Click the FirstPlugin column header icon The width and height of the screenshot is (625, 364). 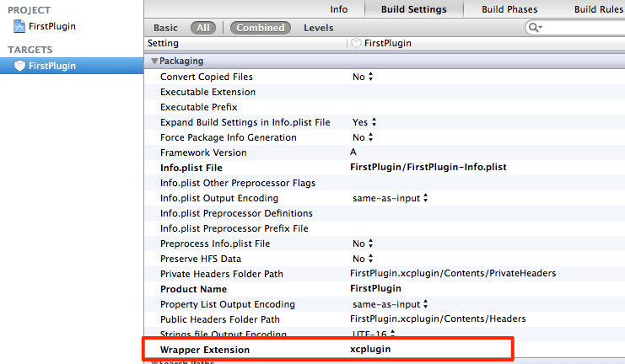click(355, 43)
